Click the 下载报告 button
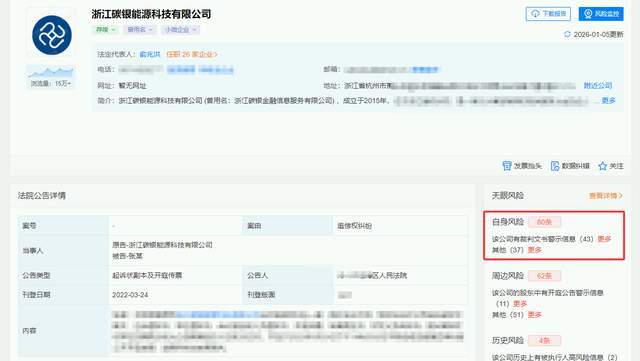The height and width of the screenshot is (361, 640). pos(548,14)
